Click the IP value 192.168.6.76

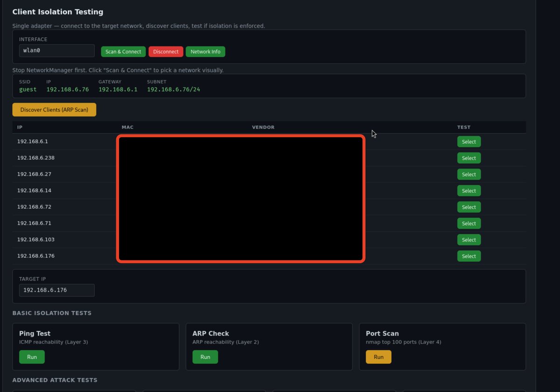[x=68, y=89]
